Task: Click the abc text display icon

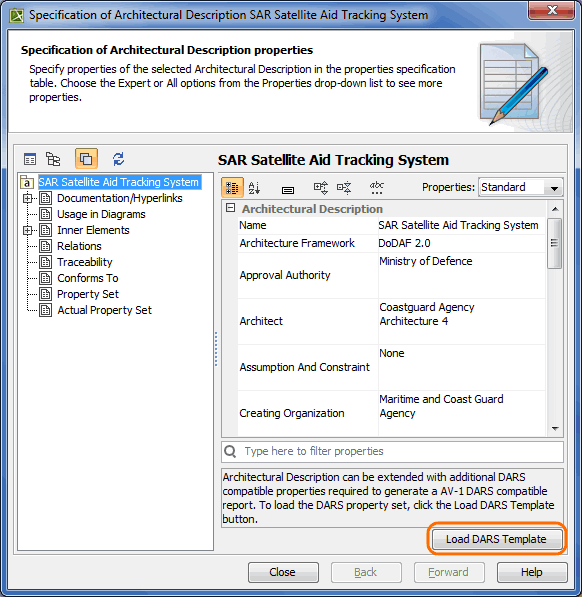Action: [x=376, y=188]
